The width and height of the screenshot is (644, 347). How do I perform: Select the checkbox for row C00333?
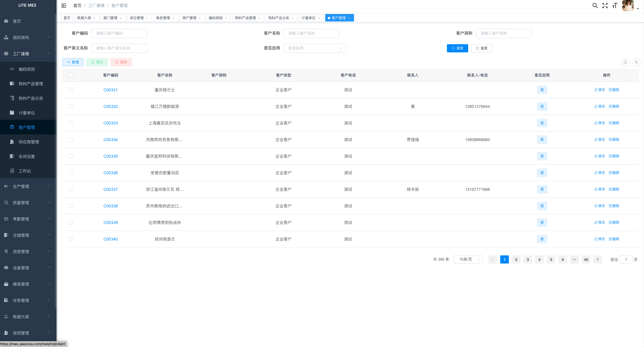[70, 123]
